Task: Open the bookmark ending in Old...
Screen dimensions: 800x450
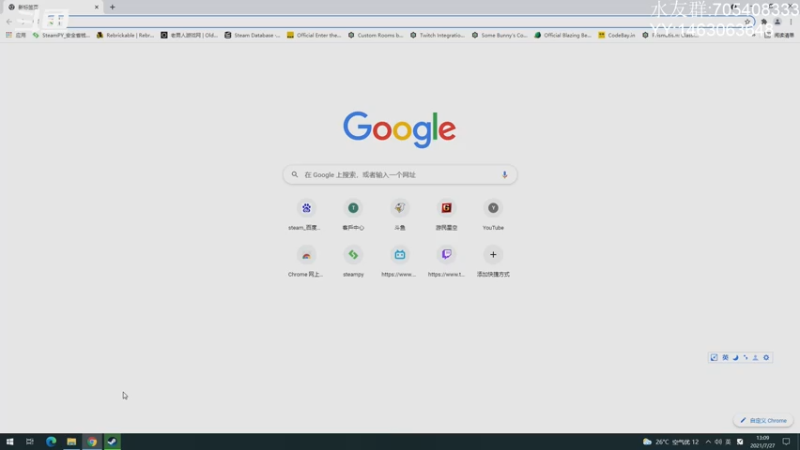Action: coord(189,35)
